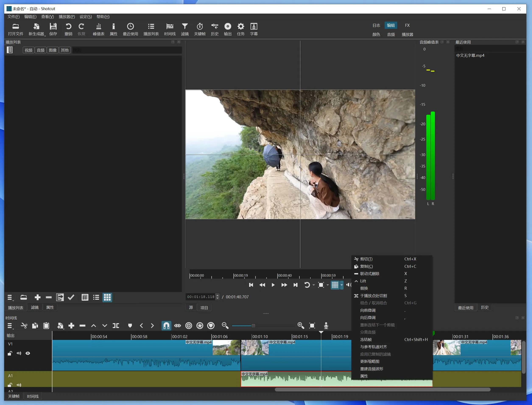Open the 字幕 subtitles panel icon

point(254,29)
